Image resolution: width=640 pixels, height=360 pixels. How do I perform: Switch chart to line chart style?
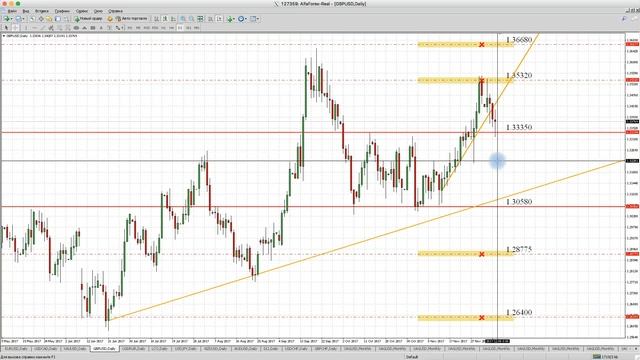[173, 19]
